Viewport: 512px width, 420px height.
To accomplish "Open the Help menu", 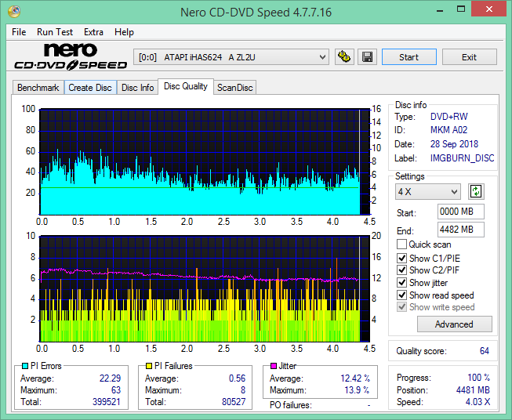I will [x=124, y=32].
